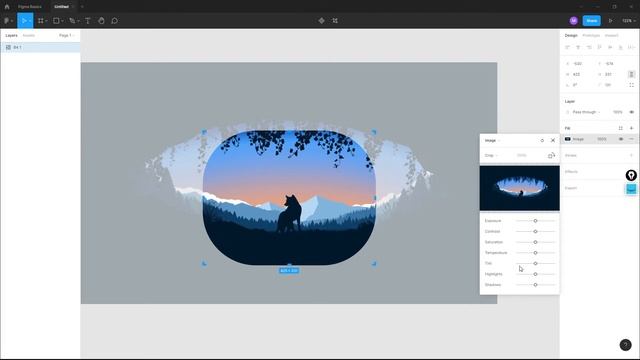Screen dimensions: 640x360
Task: Open shape tools dropdown arrow
Action: tap(62, 21)
